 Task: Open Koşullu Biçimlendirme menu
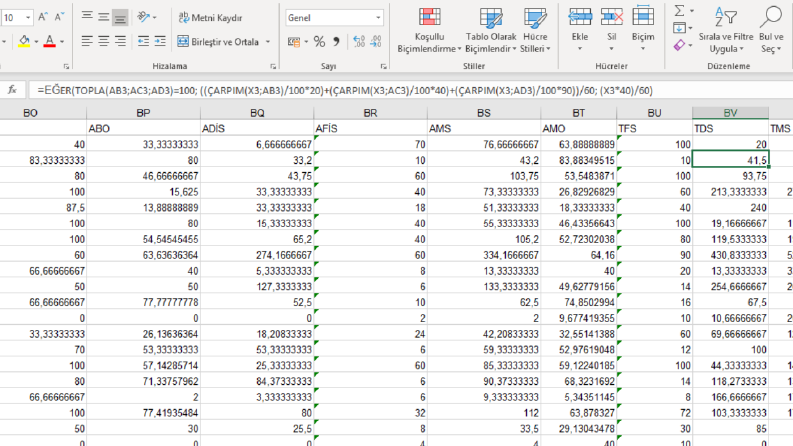pyautogui.click(x=429, y=30)
